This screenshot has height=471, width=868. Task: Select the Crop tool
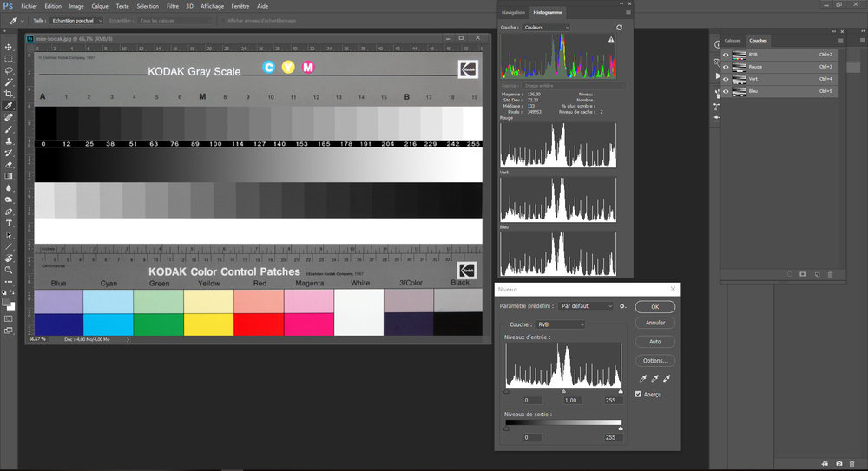pos(9,94)
